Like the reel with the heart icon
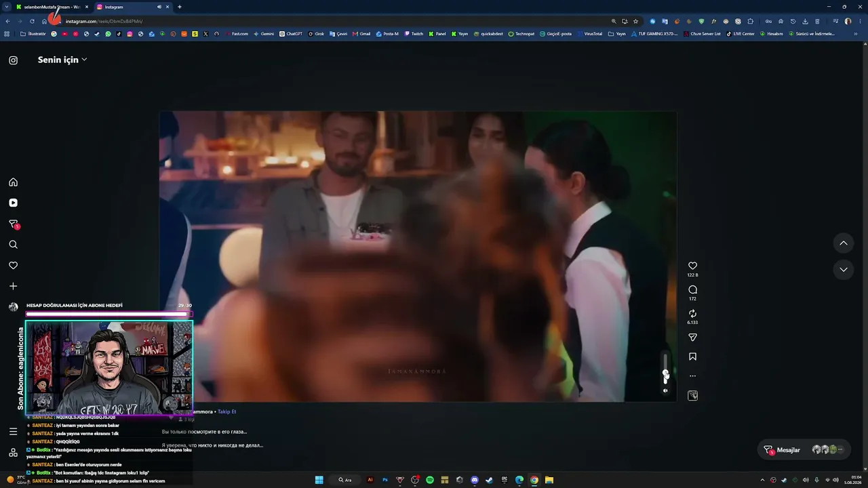Viewport: 868px width, 488px height. pyautogui.click(x=692, y=266)
